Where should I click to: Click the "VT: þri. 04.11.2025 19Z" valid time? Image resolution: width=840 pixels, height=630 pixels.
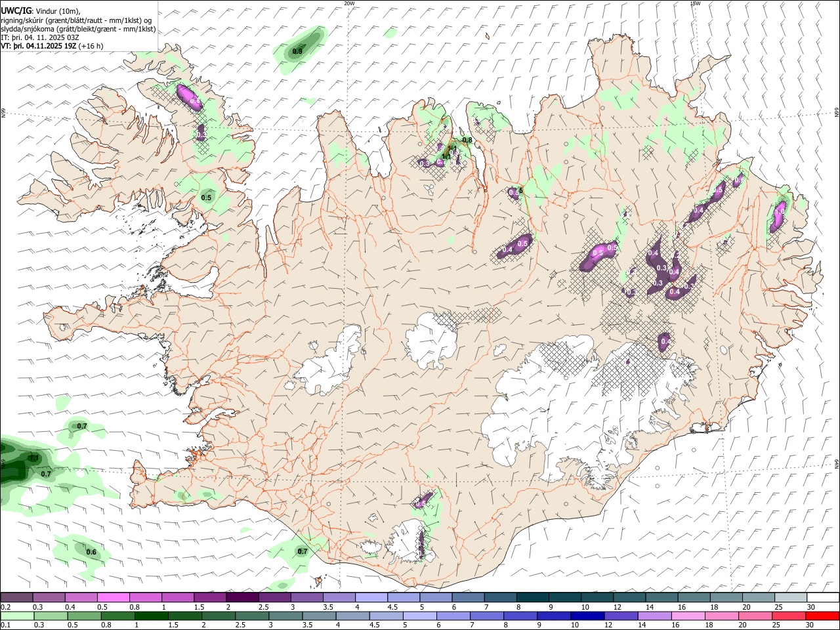click(x=39, y=46)
